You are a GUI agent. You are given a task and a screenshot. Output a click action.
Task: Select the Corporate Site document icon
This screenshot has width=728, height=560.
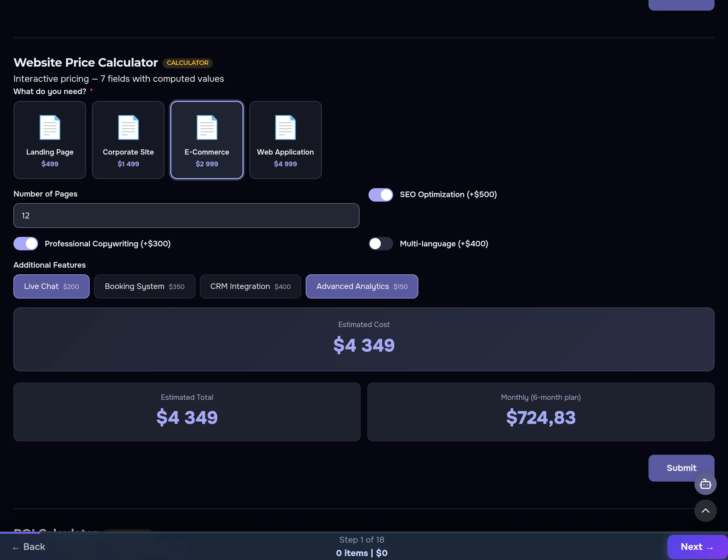pyautogui.click(x=128, y=127)
